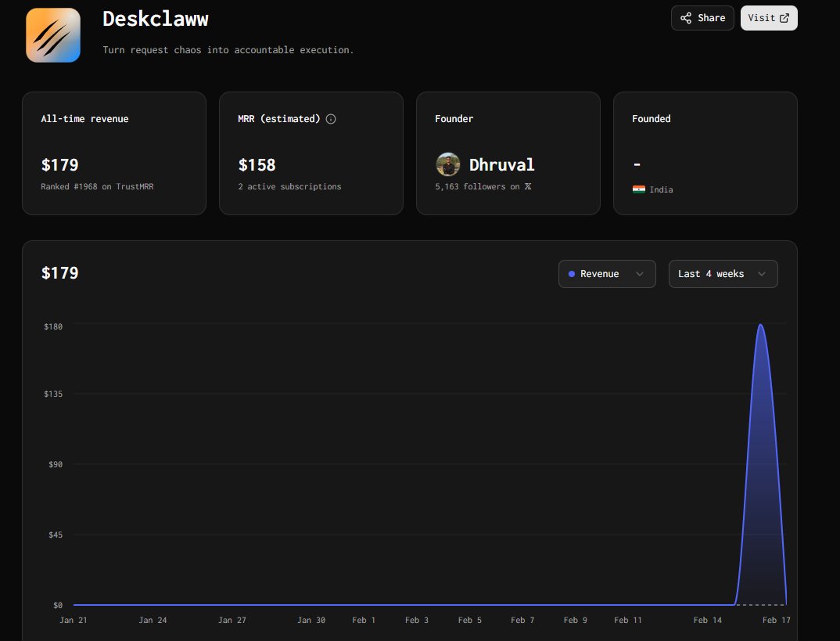840x641 pixels.
Task: Click the chevron on Last 4 weeks selector
Action: 761,274
